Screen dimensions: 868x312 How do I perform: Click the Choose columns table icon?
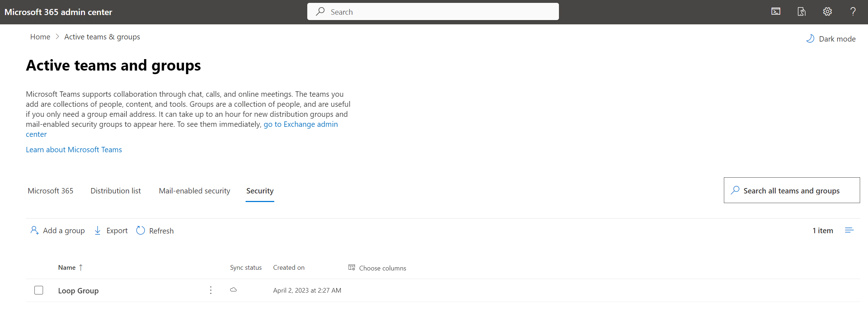pos(352,267)
